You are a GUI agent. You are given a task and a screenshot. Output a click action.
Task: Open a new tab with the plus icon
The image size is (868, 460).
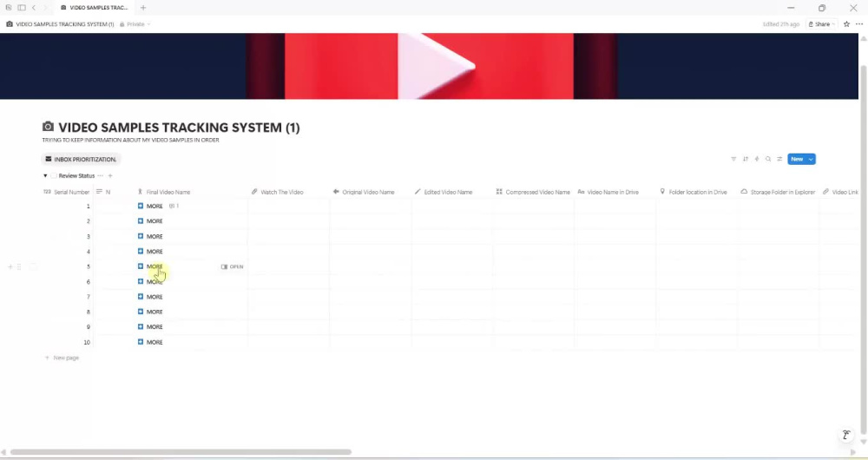pyautogui.click(x=143, y=8)
